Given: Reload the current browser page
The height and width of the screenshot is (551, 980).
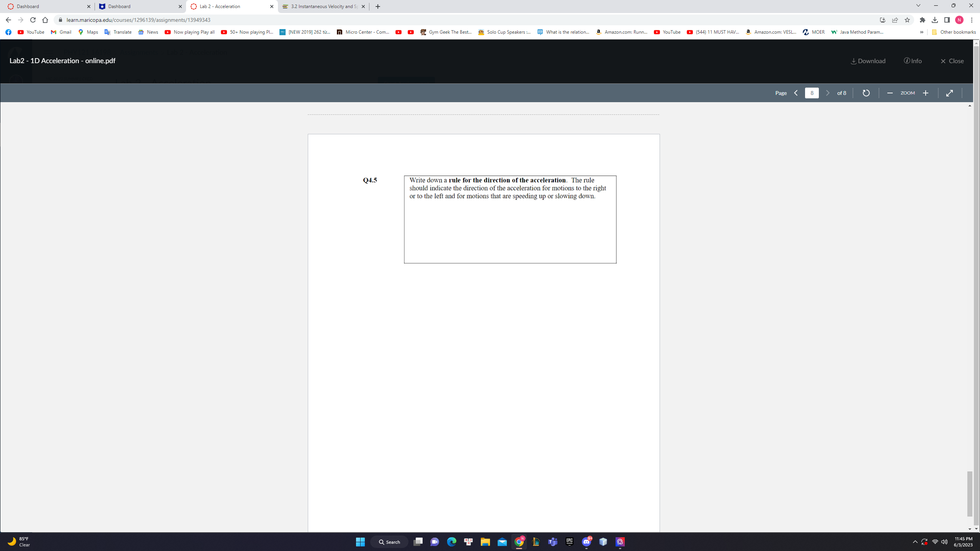Looking at the screenshot, I should (x=33, y=20).
